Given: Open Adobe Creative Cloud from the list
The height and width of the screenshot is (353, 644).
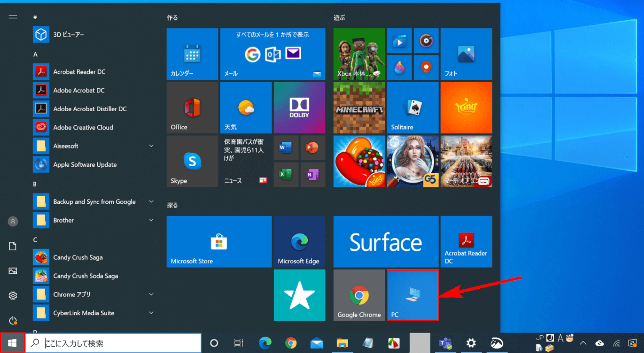Looking at the screenshot, I should (x=94, y=127).
